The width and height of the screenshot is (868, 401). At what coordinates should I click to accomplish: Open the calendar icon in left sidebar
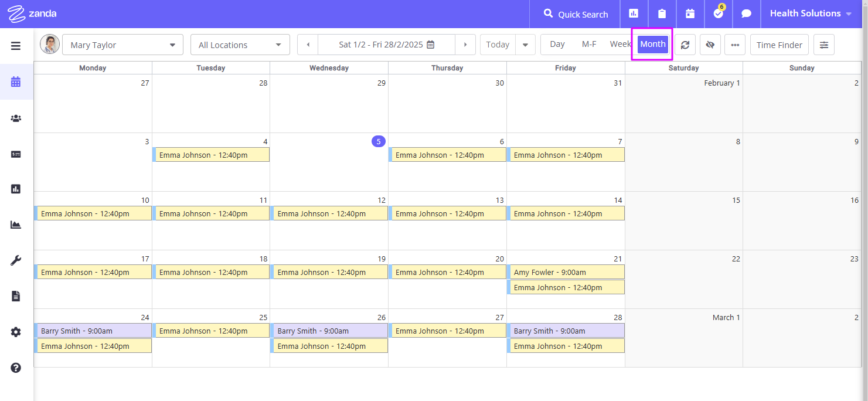pos(16,82)
